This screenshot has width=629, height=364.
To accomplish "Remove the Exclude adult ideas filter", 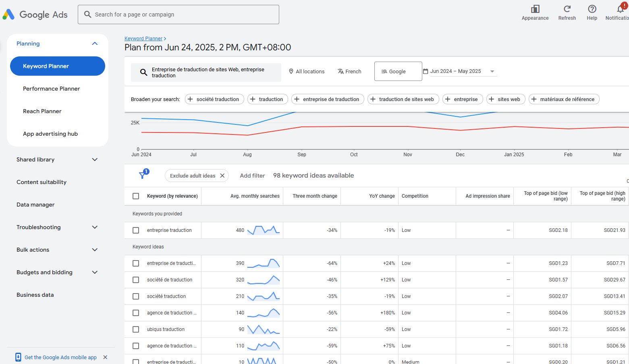I will click(x=222, y=176).
